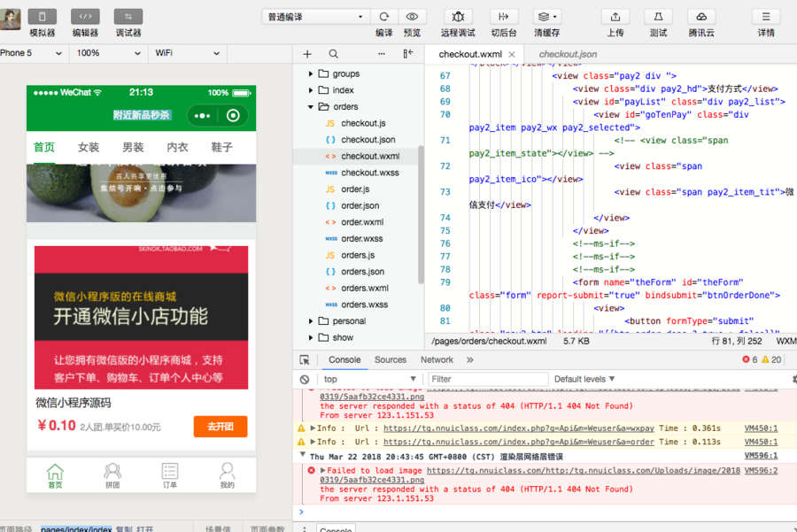
Task: Open the device model dropdown Phone 5
Action: [x=32, y=53]
